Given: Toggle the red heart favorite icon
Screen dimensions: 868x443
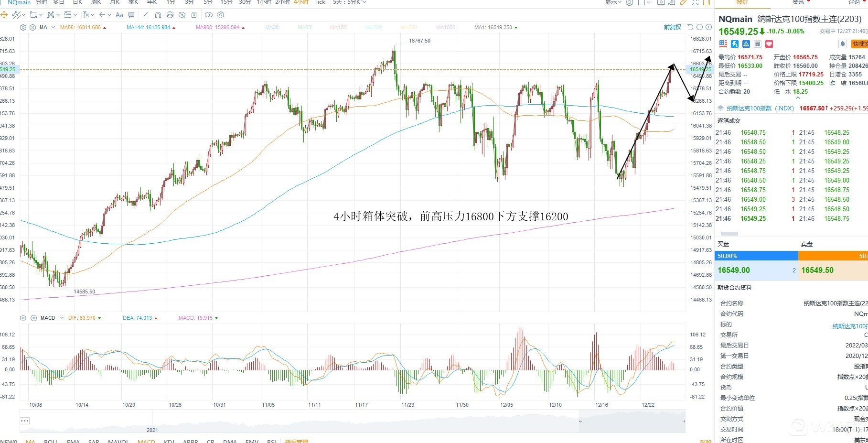Looking at the screenshot, I should click(x=769, y=44).
